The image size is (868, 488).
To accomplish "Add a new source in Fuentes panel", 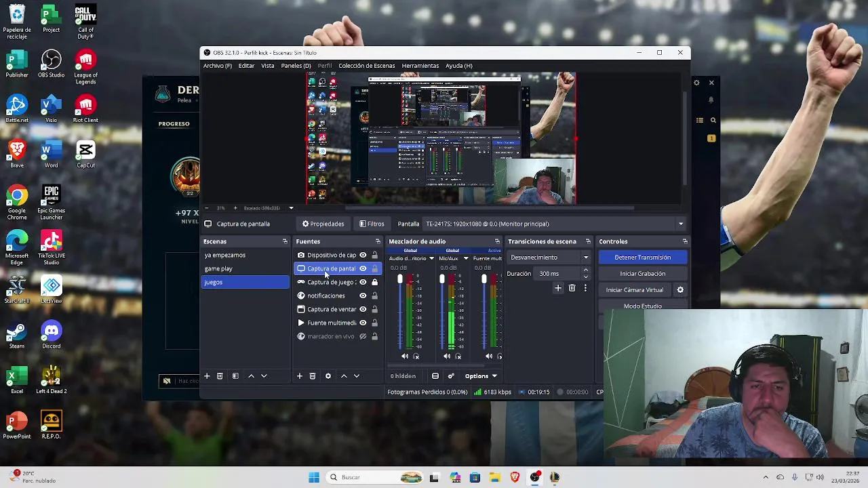I will 299,376.
